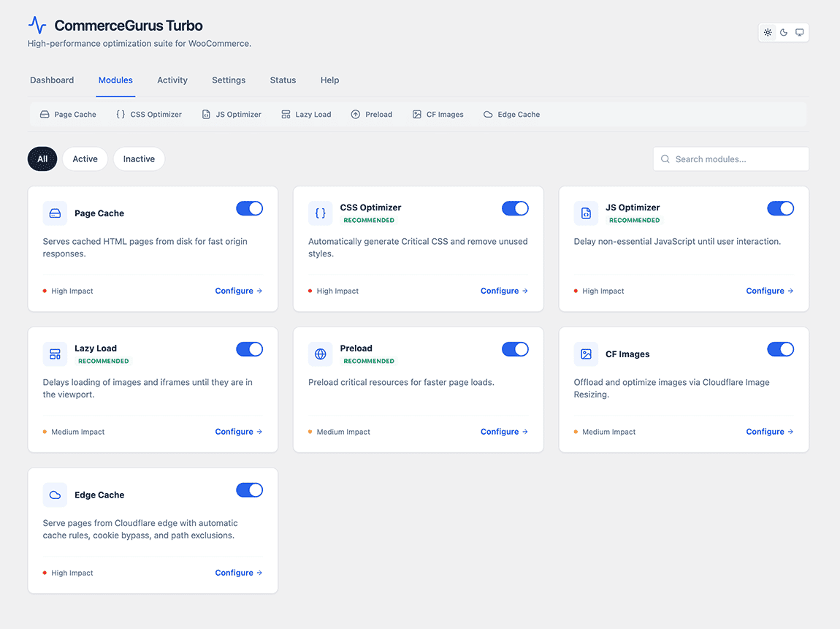840x629 pixels.
Task: Jump to Preload in sub-navigation
Action: [x=372, y=115]
